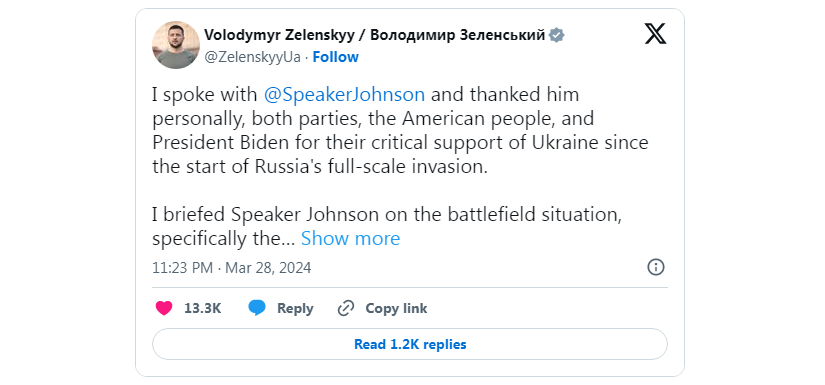Click the chain link icon
This screenshot has height=385, width=825.
coord(346,308)
